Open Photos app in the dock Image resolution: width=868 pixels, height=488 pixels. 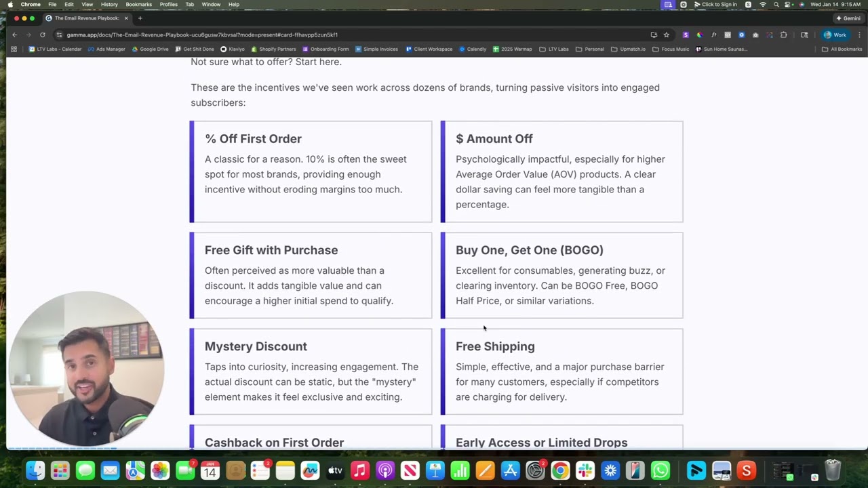point(160,470)
